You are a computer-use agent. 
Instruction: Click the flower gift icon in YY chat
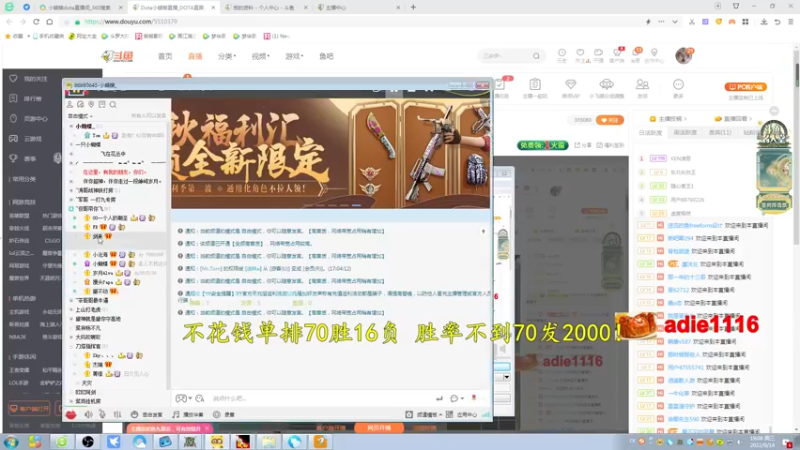(474, 398)
